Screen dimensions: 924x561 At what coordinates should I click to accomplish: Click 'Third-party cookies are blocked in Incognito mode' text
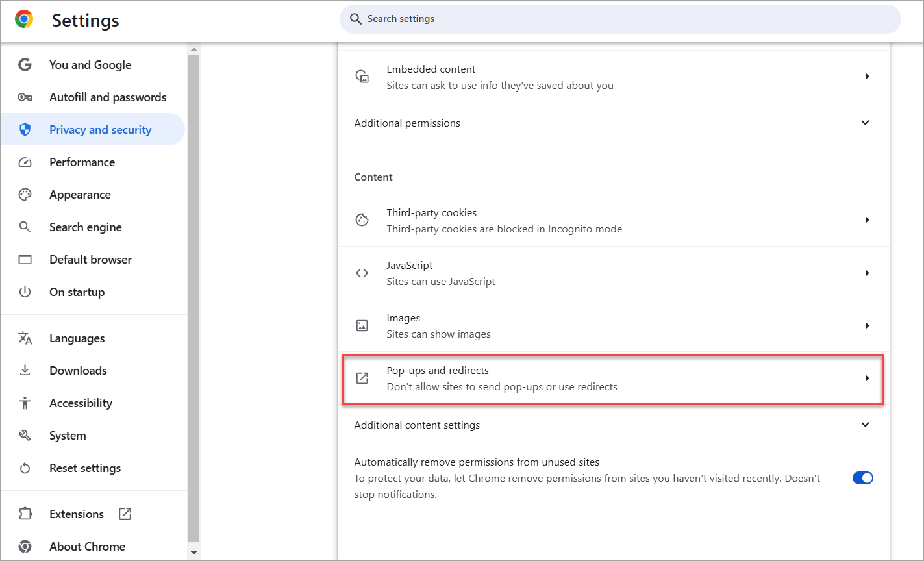point(505,229)
